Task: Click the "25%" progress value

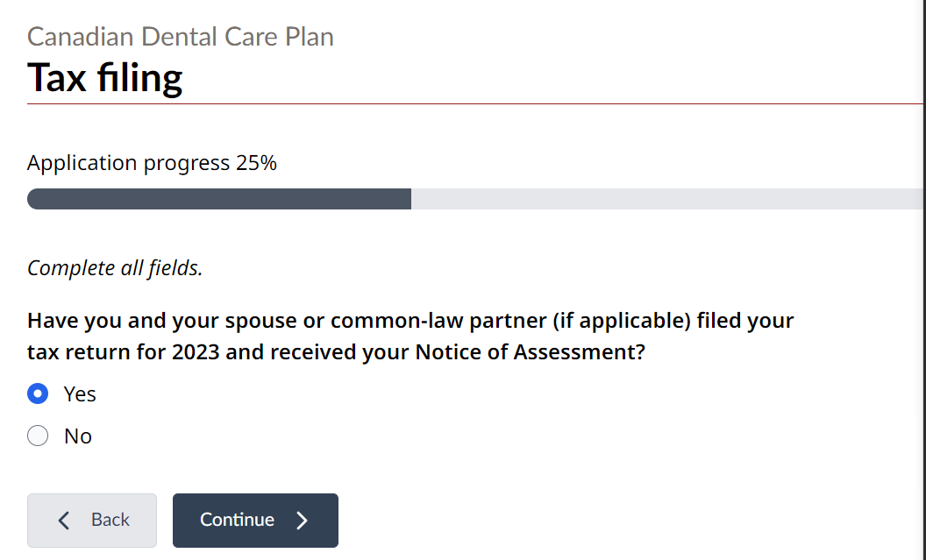Action: (257, 163)
